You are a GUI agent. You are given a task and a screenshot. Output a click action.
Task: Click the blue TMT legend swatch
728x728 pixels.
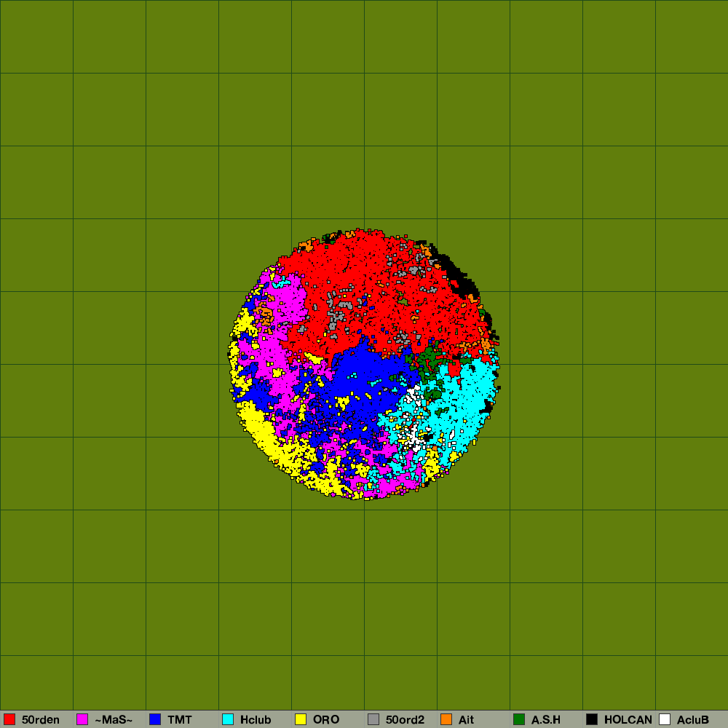[155, 719]
